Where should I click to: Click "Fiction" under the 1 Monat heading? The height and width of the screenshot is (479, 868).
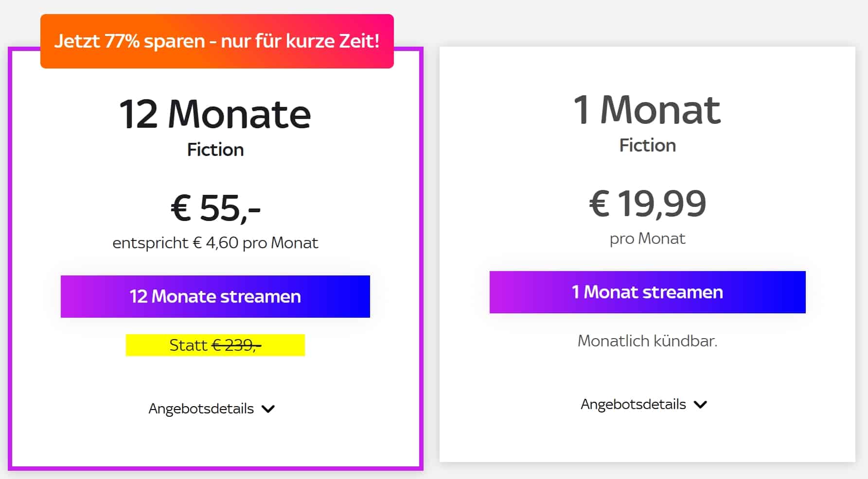pos(647,145)
